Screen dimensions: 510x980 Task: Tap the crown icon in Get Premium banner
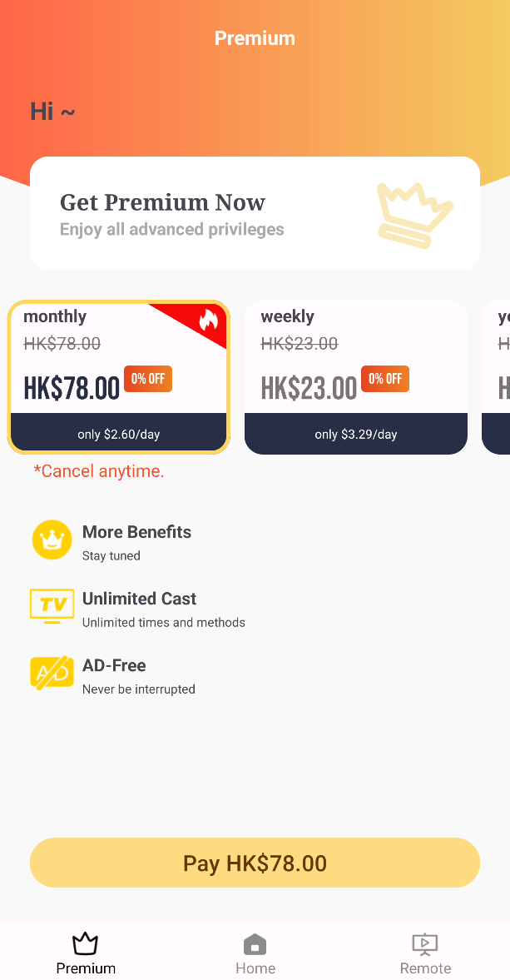[415, 215]
